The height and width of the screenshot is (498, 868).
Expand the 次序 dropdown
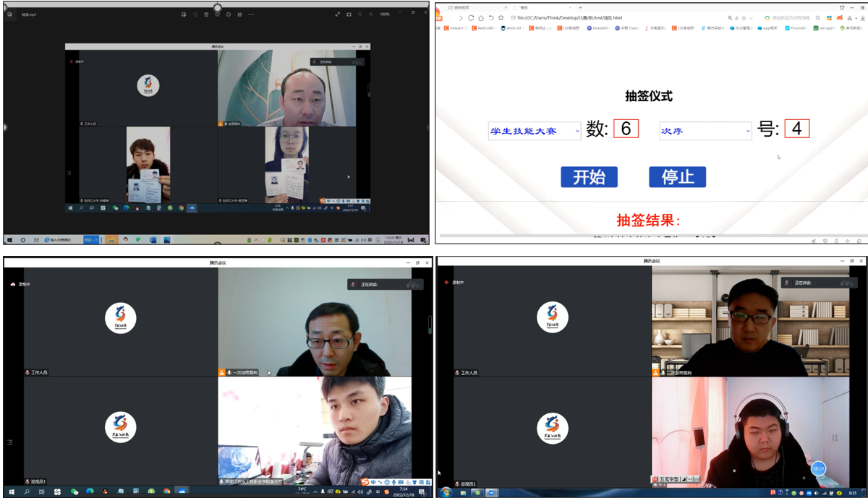coord(705,131)
